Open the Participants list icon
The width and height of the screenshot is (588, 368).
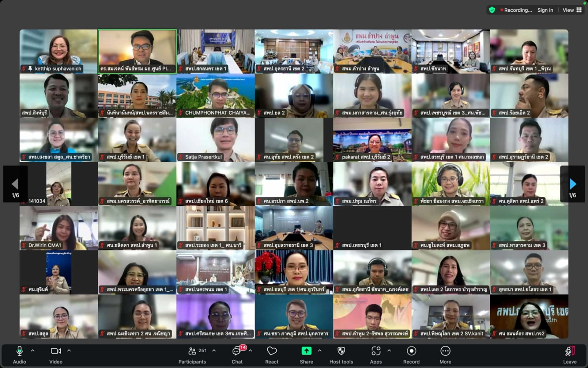[x=192, y=351]
